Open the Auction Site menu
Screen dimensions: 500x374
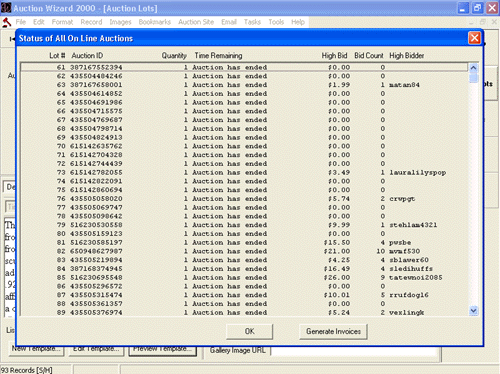[x=196, y=22]
